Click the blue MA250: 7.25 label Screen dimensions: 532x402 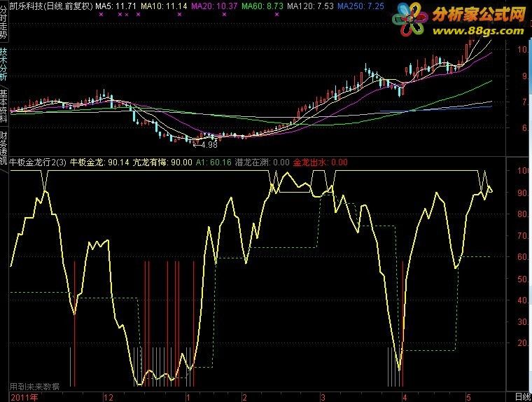[x=361, y=6]
